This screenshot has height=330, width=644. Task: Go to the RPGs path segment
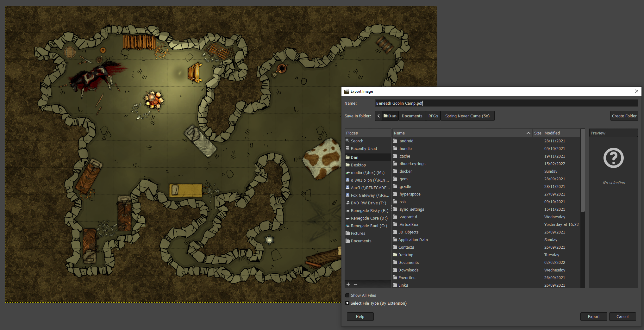click(433, 116)
